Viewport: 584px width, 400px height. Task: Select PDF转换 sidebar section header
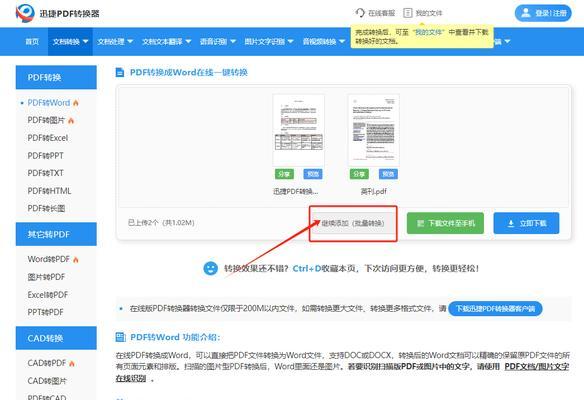56,77
